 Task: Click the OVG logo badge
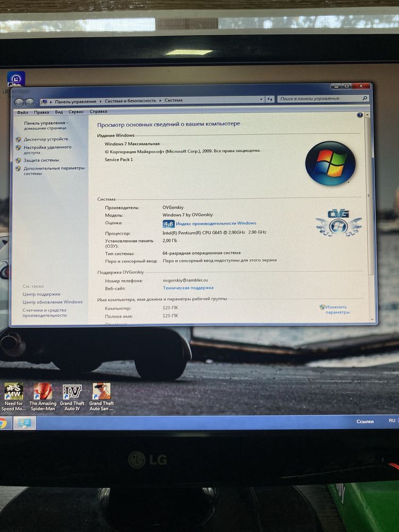(x=338, y=222)
